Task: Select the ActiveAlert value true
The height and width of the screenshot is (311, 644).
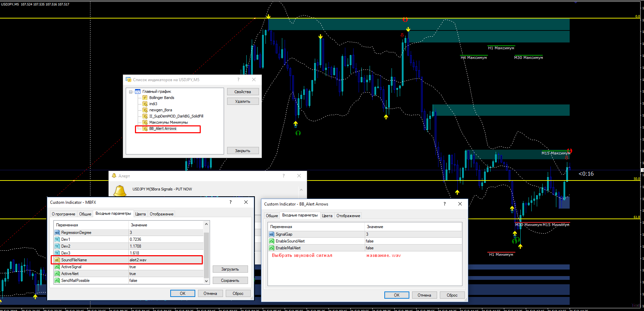Action: click(133, 274)
